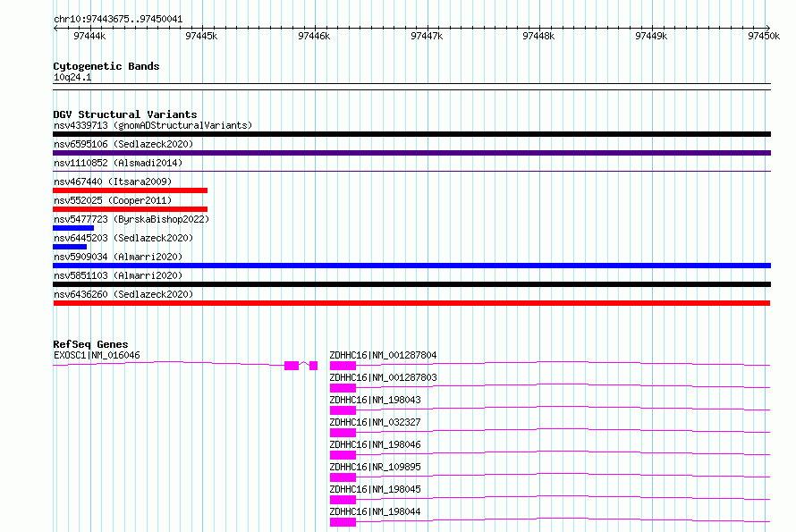Click the exon block of ZDHHC16 NM_198045
The width and height of the screenshot is (796, 532).
pos(343,500)
